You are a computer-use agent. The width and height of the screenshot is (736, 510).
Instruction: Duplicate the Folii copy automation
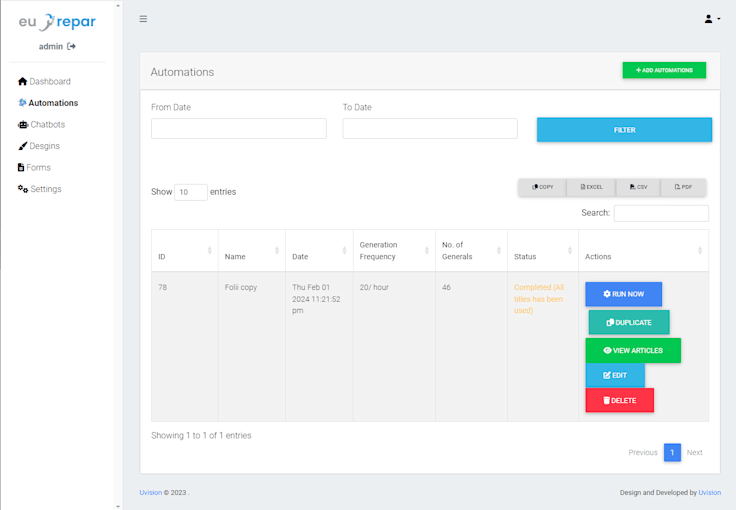click(x=629, y=322)
